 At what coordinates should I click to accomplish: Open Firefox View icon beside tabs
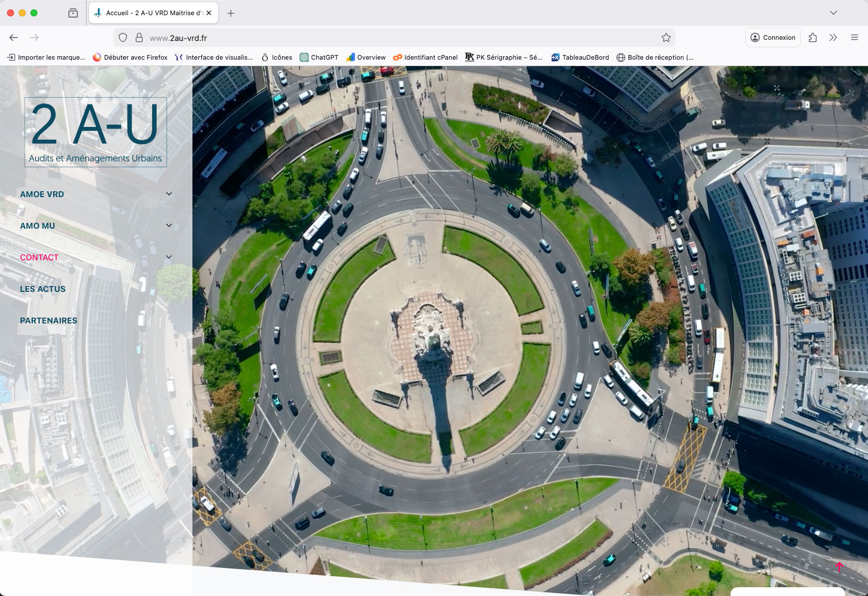click(x=73, y=13)
